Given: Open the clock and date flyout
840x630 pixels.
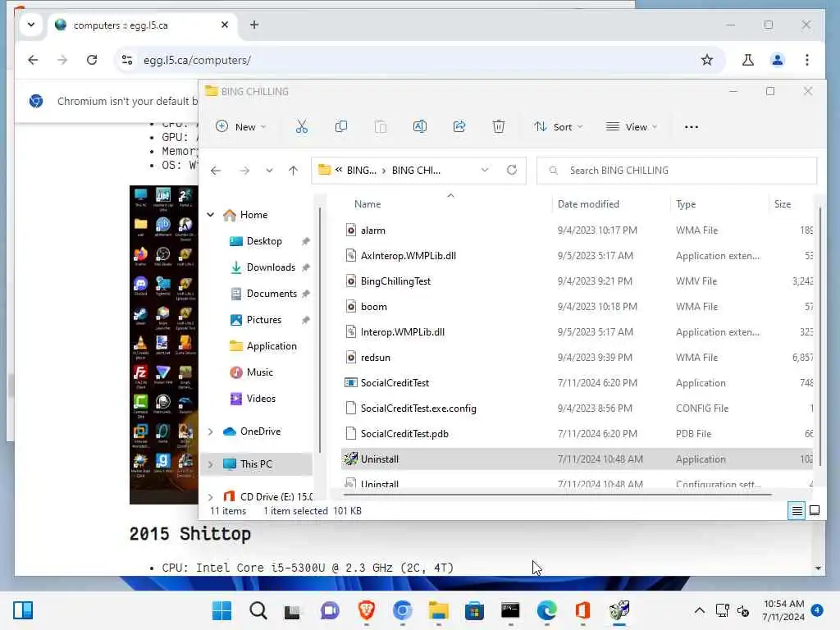Looking at the screenshot, I should (x=783, y=610).
